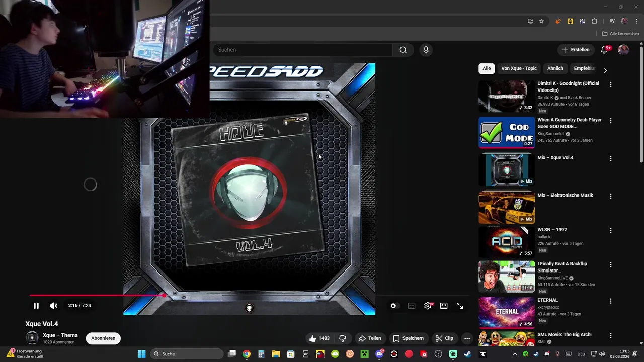Click the Speichern save button
This screenshot has width=644, height=362.
pyautogui.click(x=408, y=338)
